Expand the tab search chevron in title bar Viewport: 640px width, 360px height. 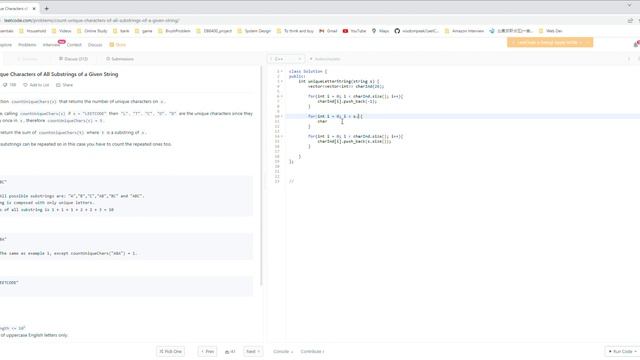point(629,5)
